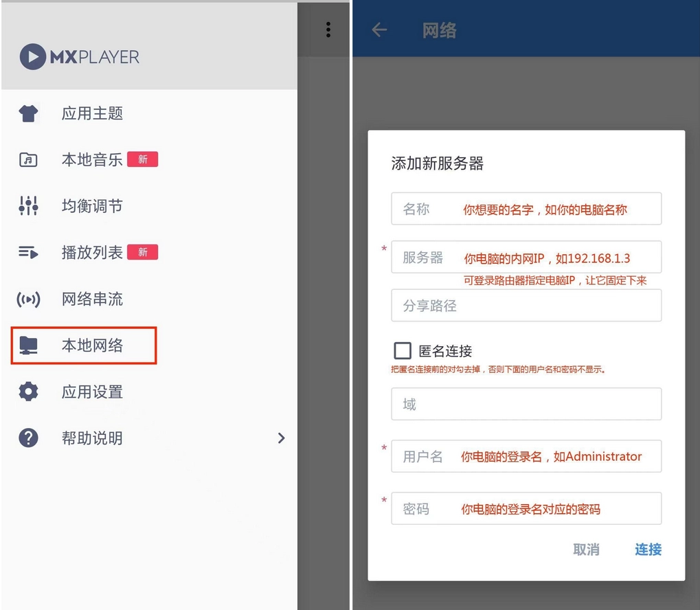Click the network folder icon for 本地网络
The width and height of the screenshot is (700, 610).
[x=29, y=346]
